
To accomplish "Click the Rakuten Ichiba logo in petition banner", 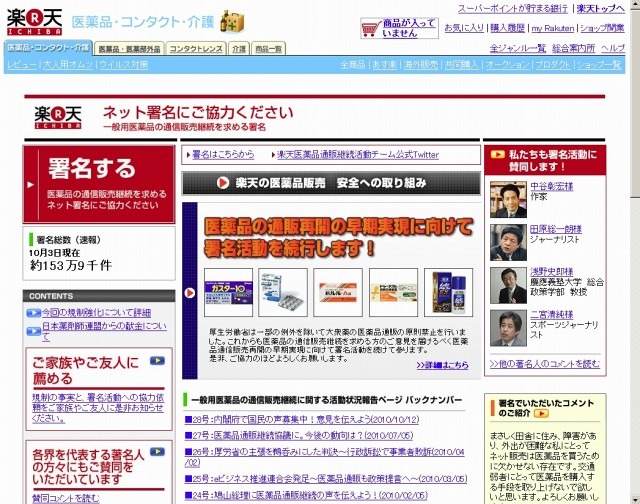I will pos(58,118).
